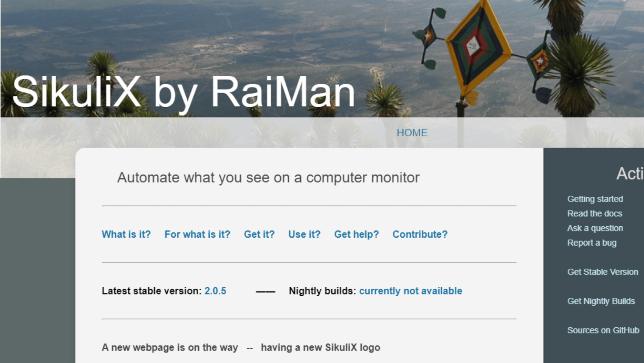
Task: Open the 'Get Stable Version' sidebar link
Action: click(603, 272)
